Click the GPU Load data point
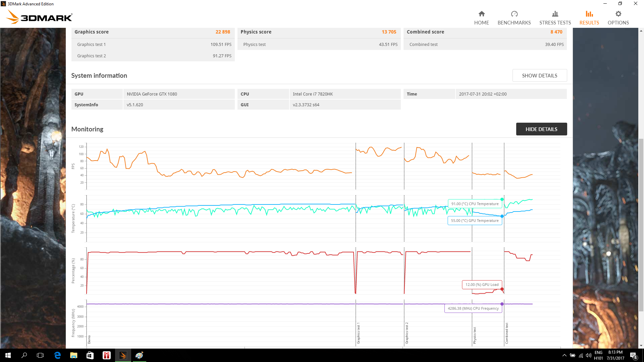644x362 pixels. click(x=502, y=289)
